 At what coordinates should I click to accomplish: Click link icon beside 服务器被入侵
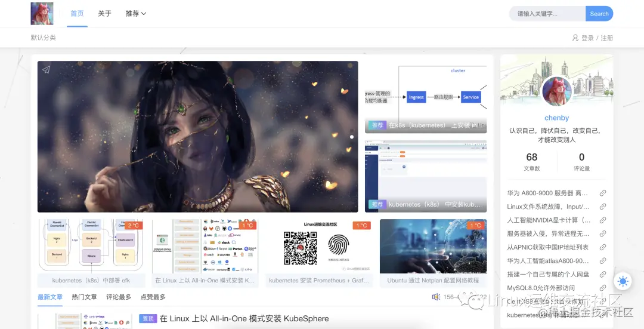point(602,233)
